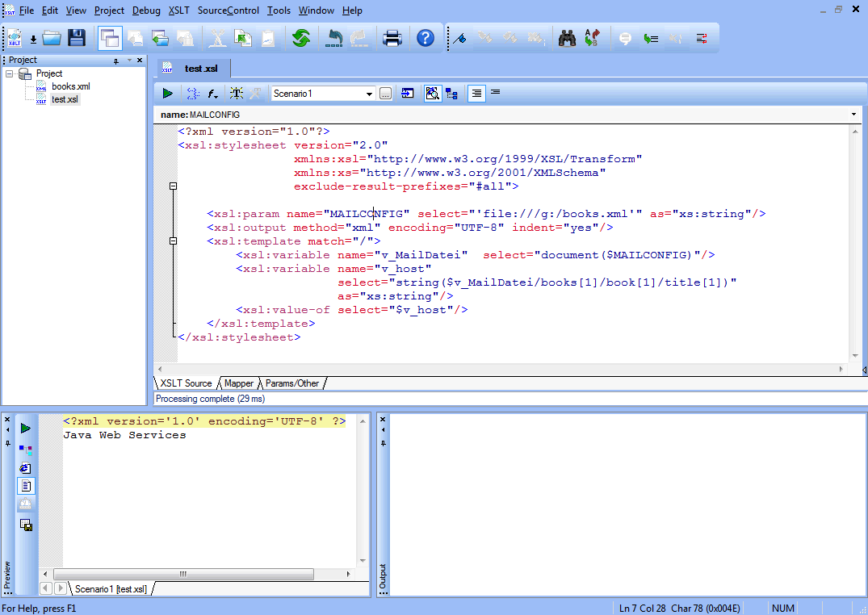Select books.xml in the project tree
Screen dimensions: 868x615
point(71,86)
